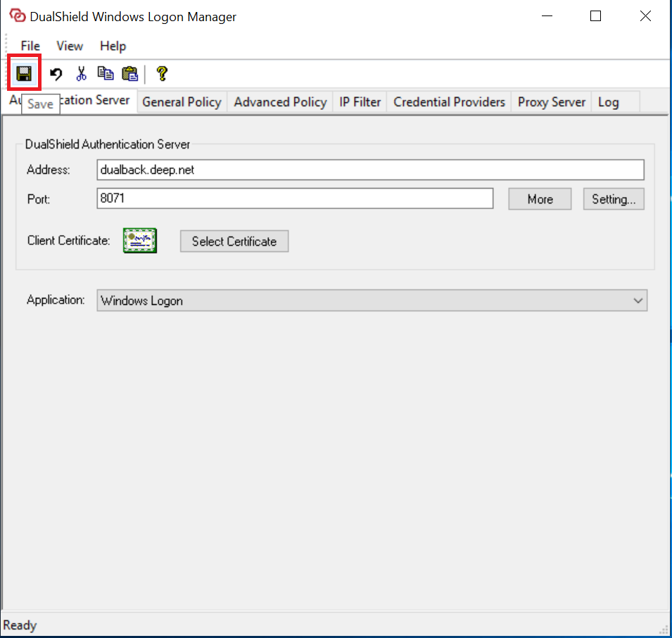This screenshot has width=672, height=638.
Task: Click the Paste clipboard icon
Action: pyautogui.click(x=129, y=73)
